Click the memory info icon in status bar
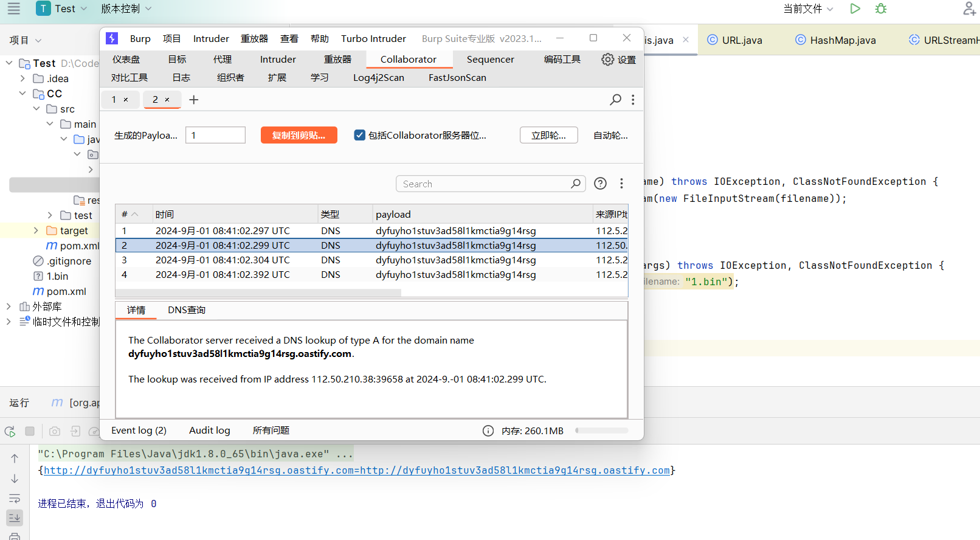980x540 pixels. tap(488, 431)
